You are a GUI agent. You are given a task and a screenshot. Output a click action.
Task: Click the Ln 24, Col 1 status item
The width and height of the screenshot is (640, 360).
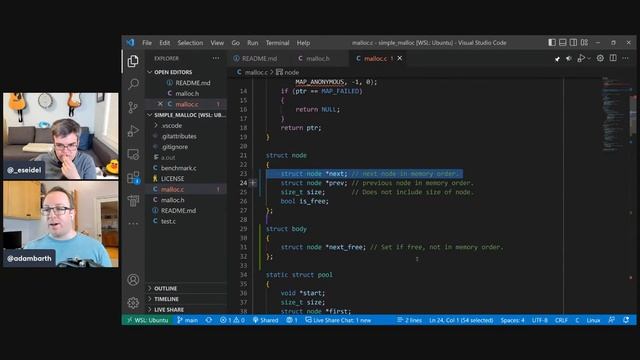[x=461, y=320]
